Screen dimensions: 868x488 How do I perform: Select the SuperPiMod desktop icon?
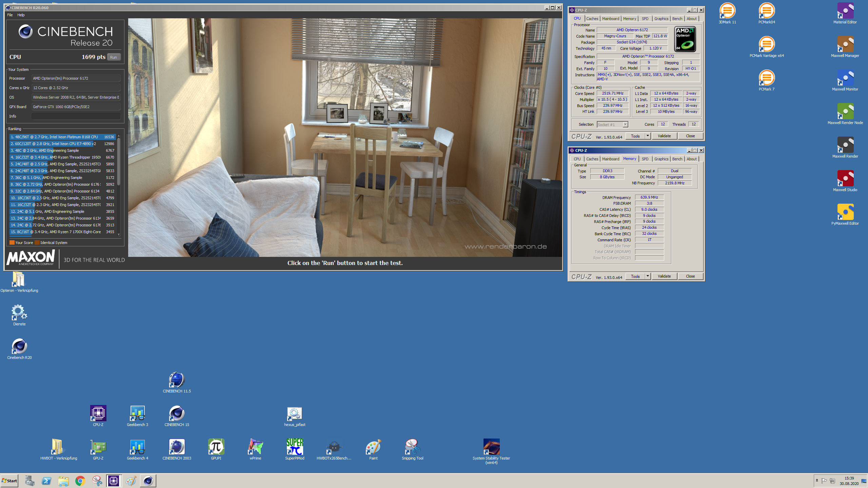point(295,450)
